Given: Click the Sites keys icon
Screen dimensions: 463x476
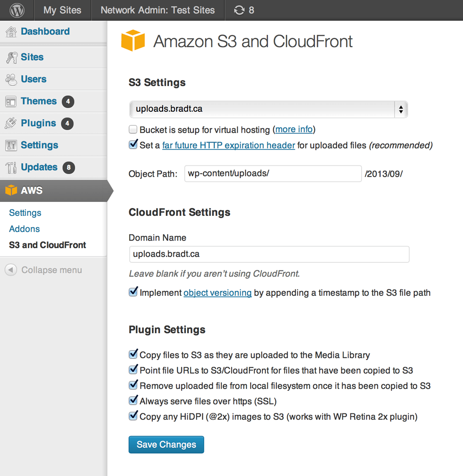Looking at the screenshot, I should click(x=12, y=57).
